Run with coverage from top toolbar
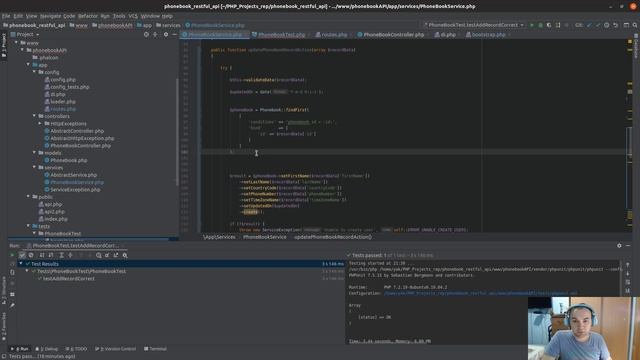This screenshot has width=640, height=360. [x=549, y=25]
